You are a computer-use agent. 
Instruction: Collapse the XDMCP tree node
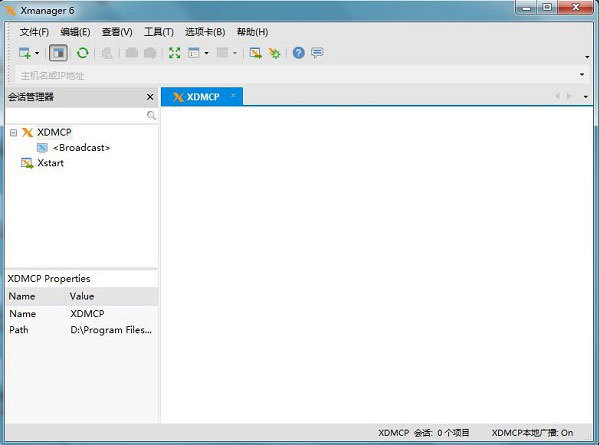[13, 133]
